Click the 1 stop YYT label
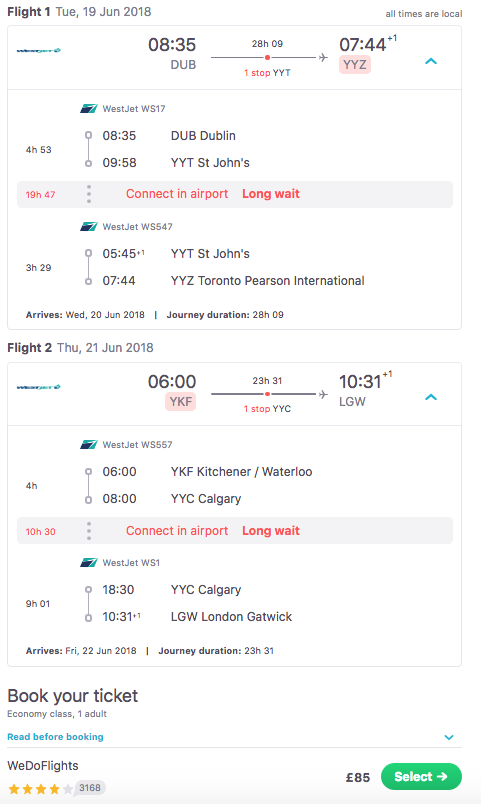Viewport: 481px width, 804px height. (x=267, y=73)
